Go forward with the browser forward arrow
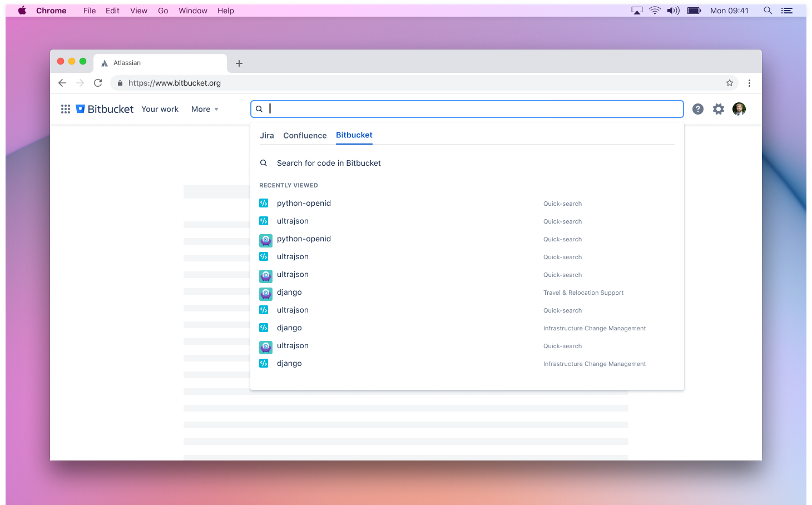Screen dimensions: 812x505 tap(80, 83)
